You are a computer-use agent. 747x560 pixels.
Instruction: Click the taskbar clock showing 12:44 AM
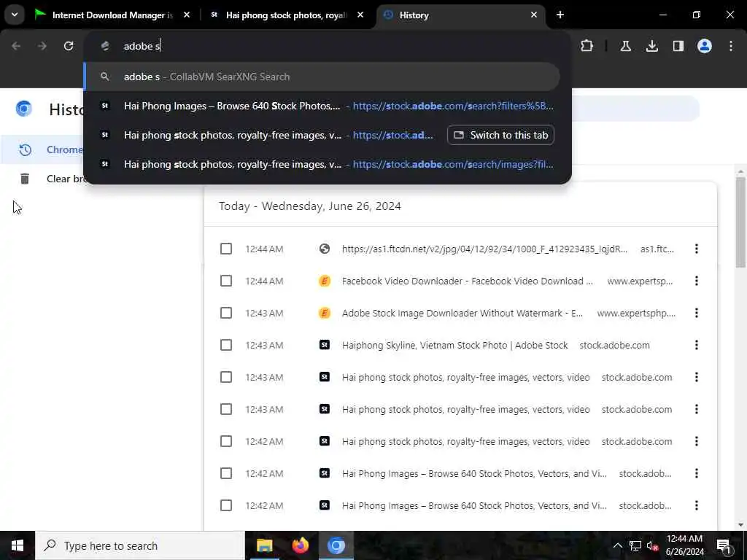[x=684, y=545]
